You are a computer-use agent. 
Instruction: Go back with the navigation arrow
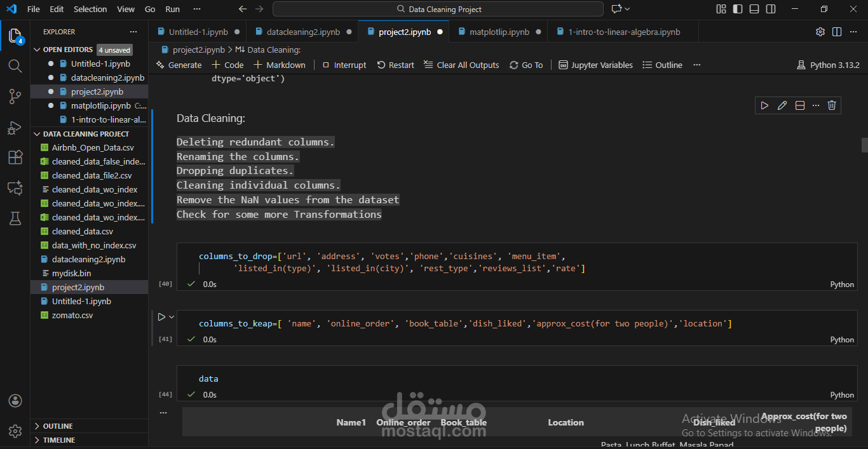click(x=243, y=9)
